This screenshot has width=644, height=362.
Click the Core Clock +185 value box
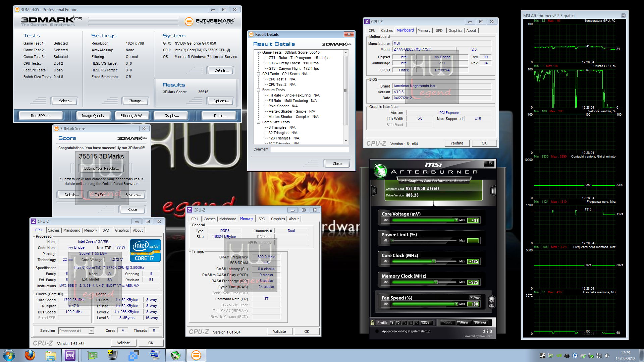coord(474,261)
